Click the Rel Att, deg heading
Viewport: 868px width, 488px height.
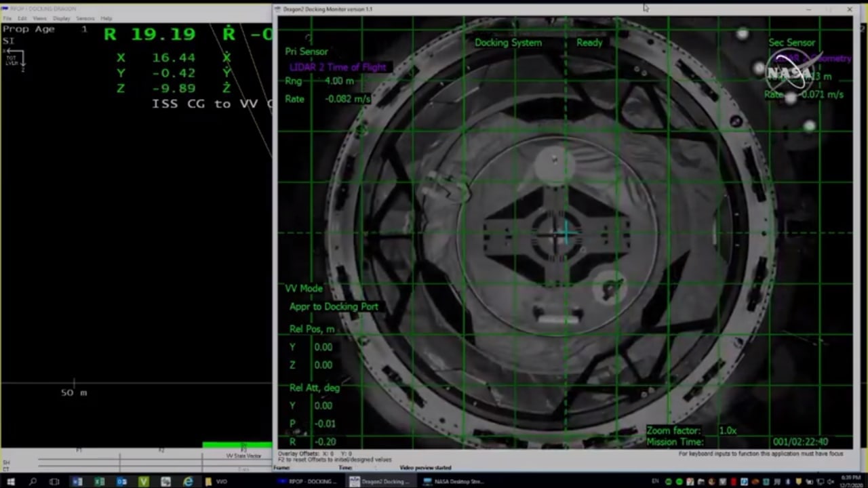[315, 388]
